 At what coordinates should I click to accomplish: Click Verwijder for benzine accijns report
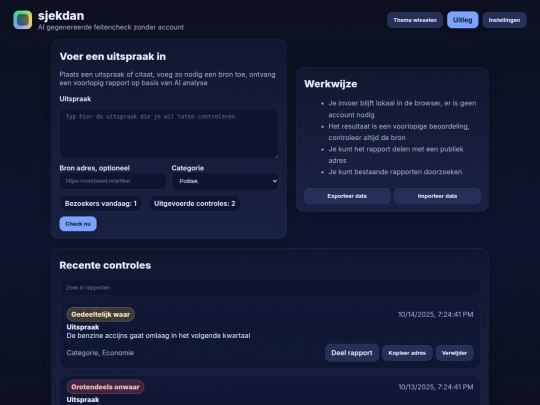coord(454,353)
